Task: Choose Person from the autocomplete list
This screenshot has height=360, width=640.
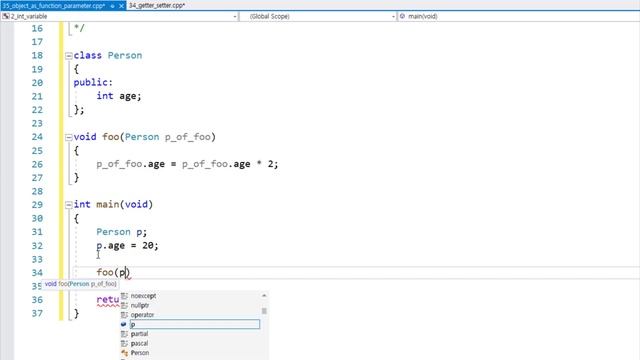Action: pos(140,353)
